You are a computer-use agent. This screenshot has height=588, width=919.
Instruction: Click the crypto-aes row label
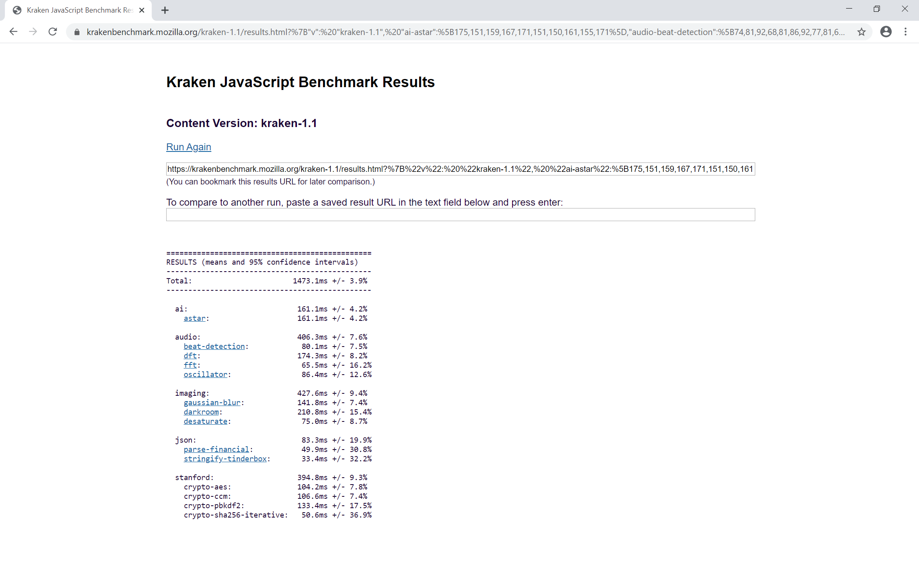point(207,487)
